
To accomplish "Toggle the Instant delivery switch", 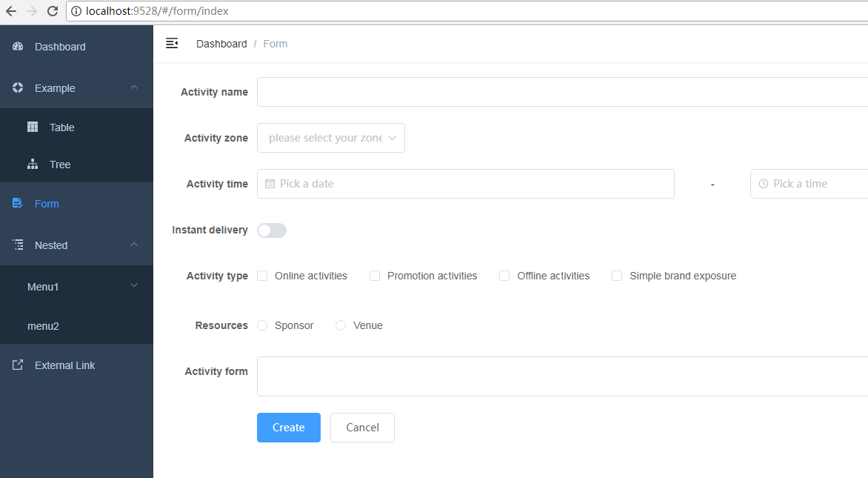I will pos(272,230).
